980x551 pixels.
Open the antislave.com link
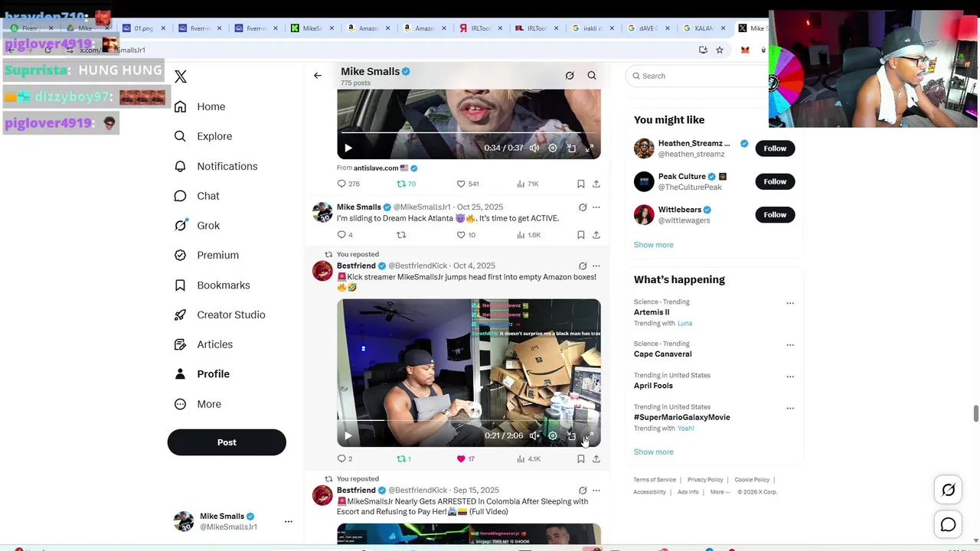click(x=376, y=168)
